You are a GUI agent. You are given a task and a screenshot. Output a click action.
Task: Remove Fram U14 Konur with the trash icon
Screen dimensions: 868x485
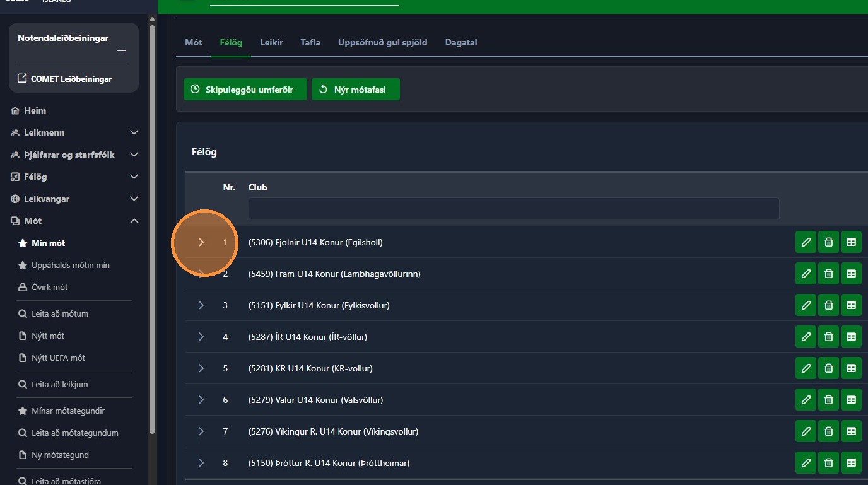click(x=828, y=274)
